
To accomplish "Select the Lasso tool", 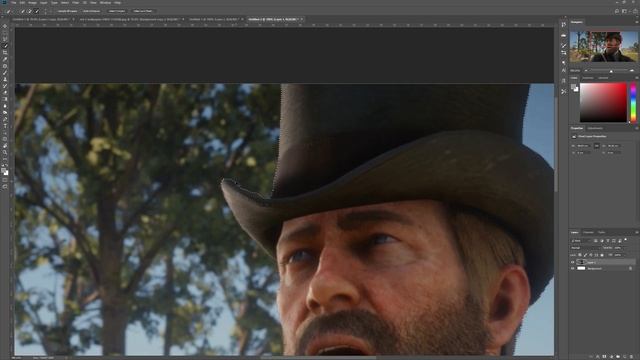I will [x=5, y=39].
